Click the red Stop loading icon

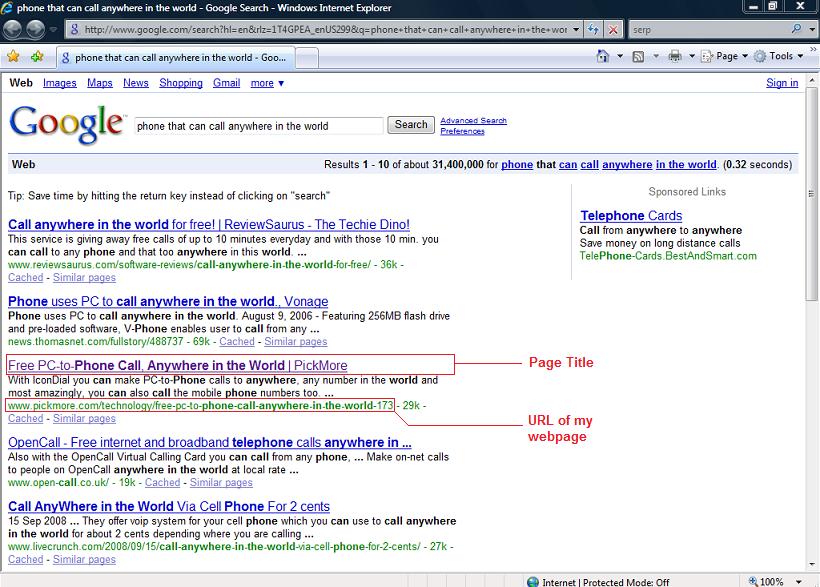pos(613,29)
